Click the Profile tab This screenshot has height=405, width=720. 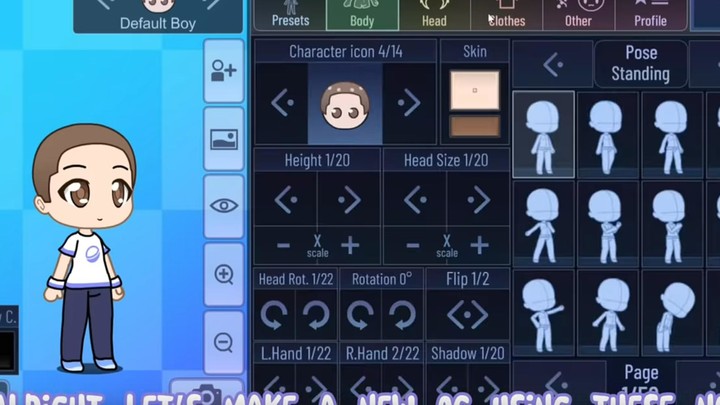pyautogui.click(x=650, y=15)
